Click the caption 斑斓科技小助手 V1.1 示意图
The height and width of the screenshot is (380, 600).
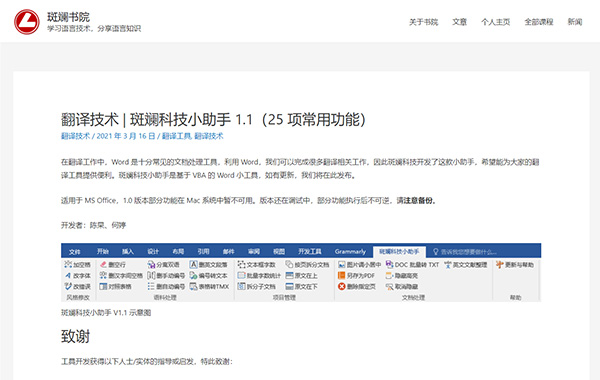(106, 313)
